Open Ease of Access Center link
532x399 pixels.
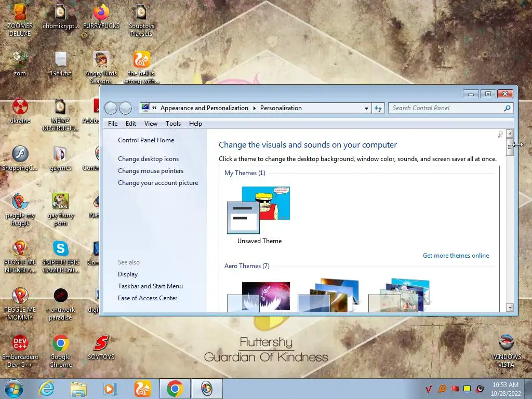click(x=147, y=298)
